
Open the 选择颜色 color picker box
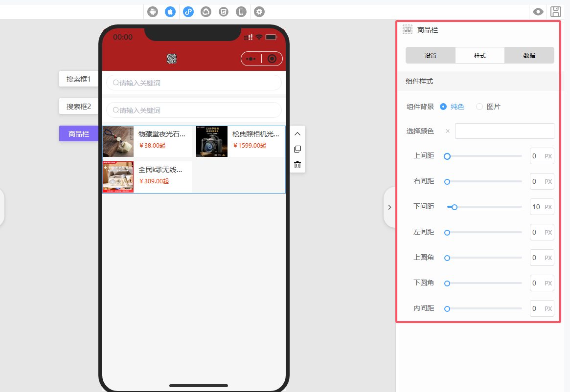point(504,131)
